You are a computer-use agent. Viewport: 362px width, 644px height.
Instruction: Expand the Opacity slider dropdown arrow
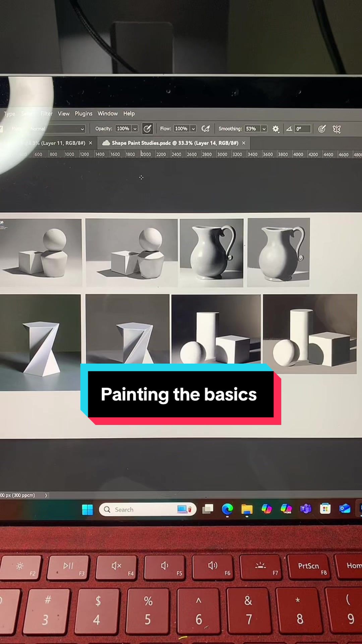click(x=135, y=129)
